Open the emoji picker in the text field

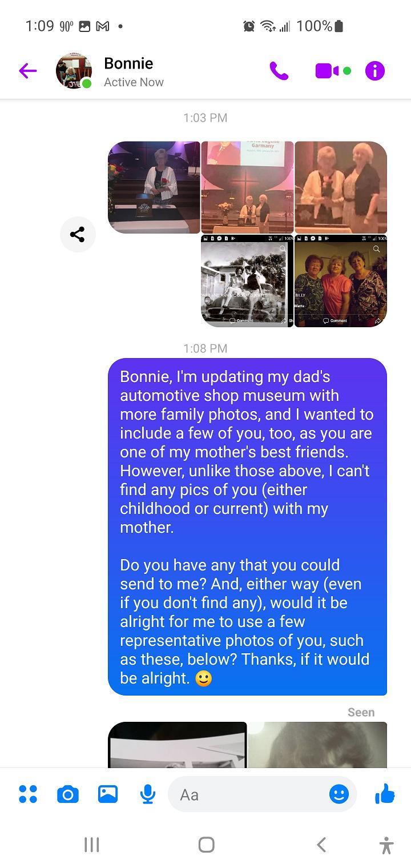click(339, 794)
